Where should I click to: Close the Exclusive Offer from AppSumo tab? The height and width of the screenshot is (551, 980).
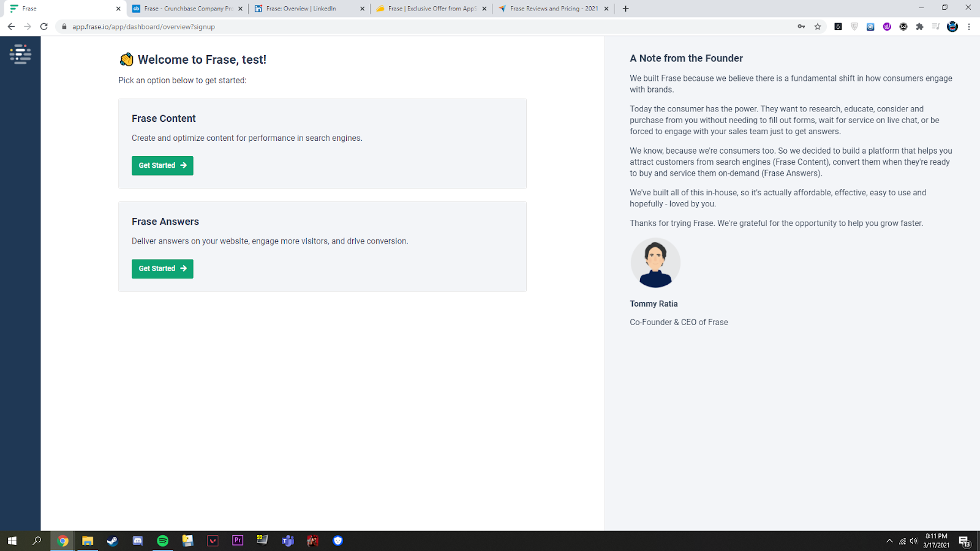tap(484, 9)
